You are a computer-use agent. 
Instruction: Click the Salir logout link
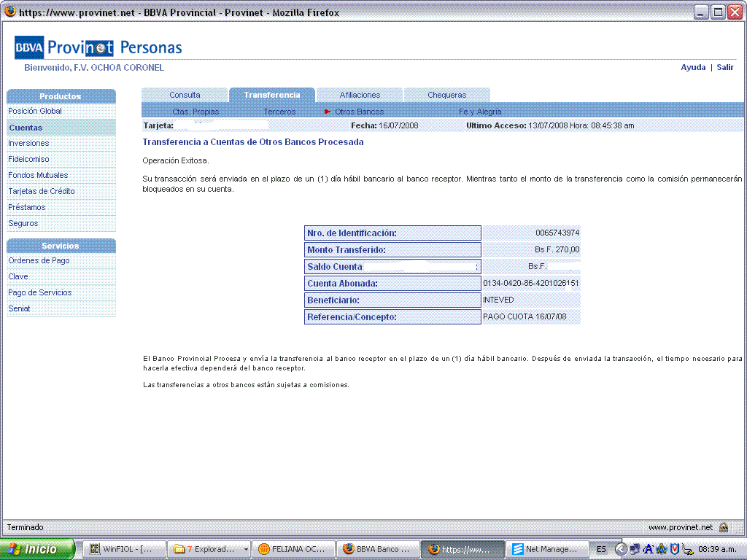tap(725, 67)
